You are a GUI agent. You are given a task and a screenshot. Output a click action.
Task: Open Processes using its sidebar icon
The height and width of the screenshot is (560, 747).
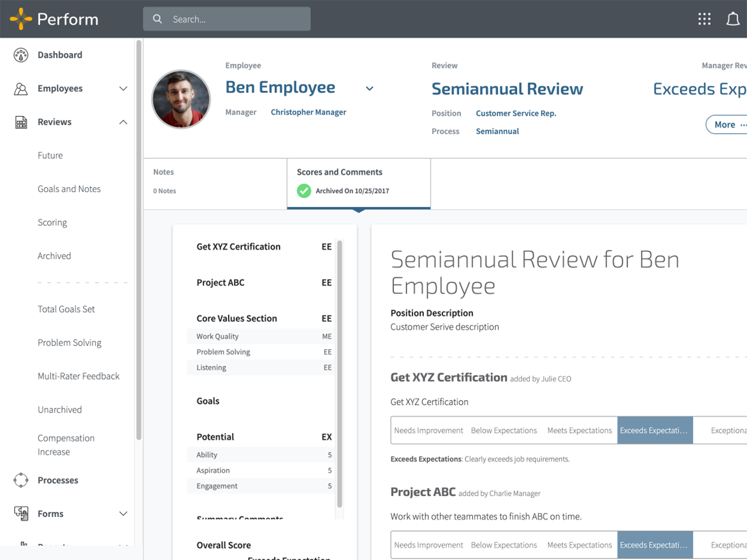click(x=21, y=480)
